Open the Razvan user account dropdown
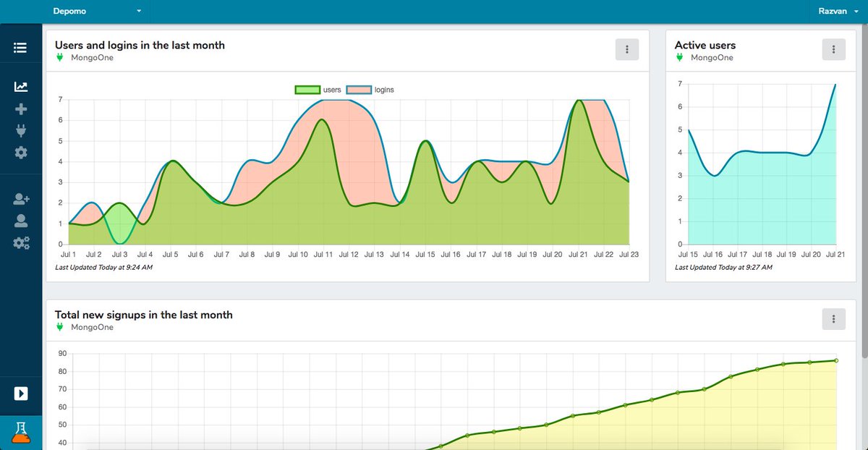The height and width of the screenshot is (450, 868). [x=838, y=12]
